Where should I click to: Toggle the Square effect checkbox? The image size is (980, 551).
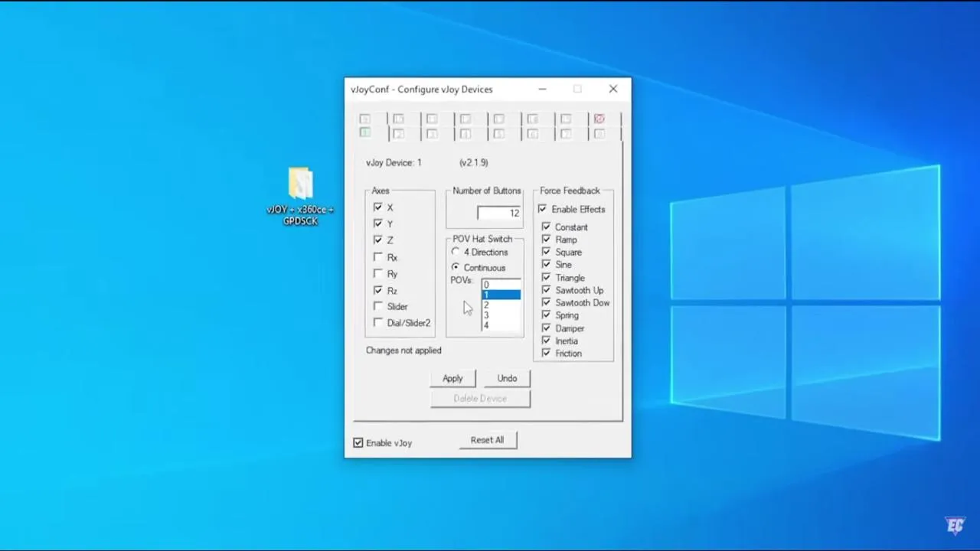coord(546,252)
